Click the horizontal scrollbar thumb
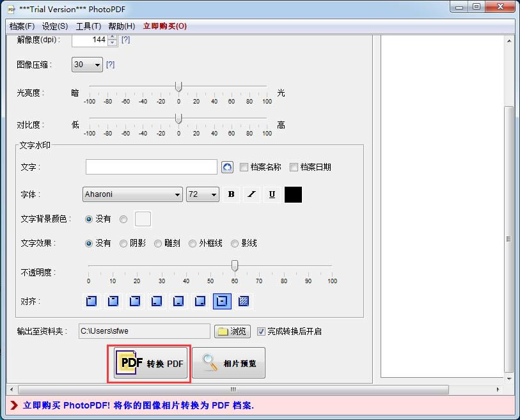Image resolution: width=520 pixels, height=420 pixels. pos(233,389)
